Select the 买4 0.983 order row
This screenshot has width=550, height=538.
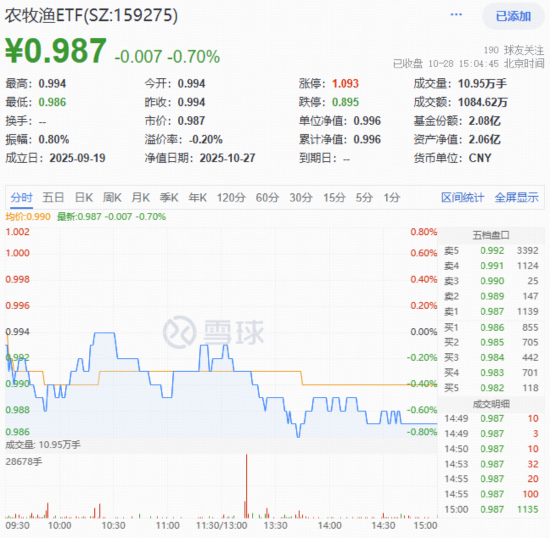pyautogui.click(x=491, y=373)
